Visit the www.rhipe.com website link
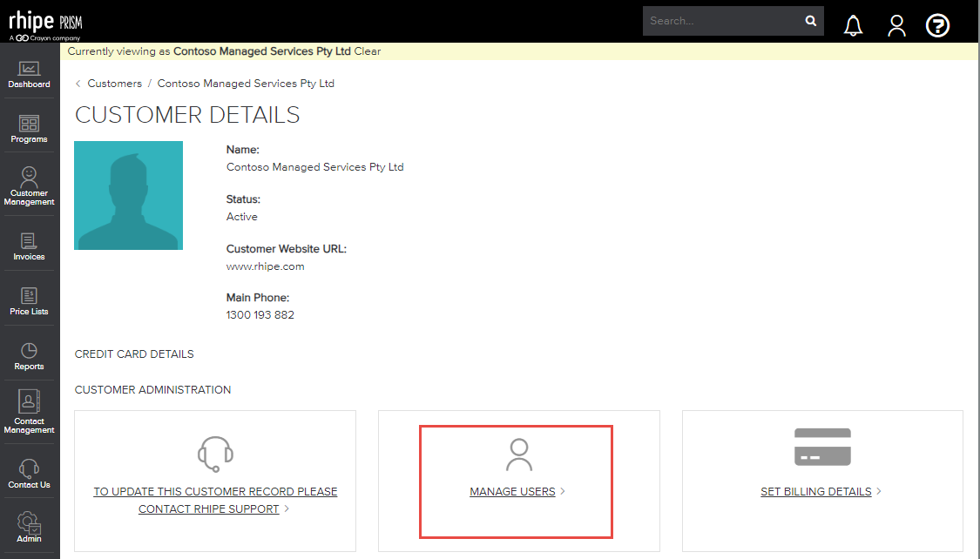Image resolution: width=980 pixels, height=559 pixels. pos(265,266)
